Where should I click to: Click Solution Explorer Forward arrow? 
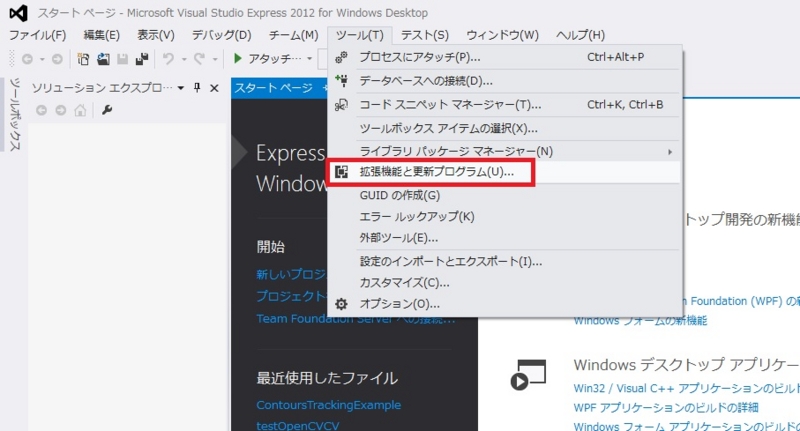pyautogui.click(x=61, y=110)
